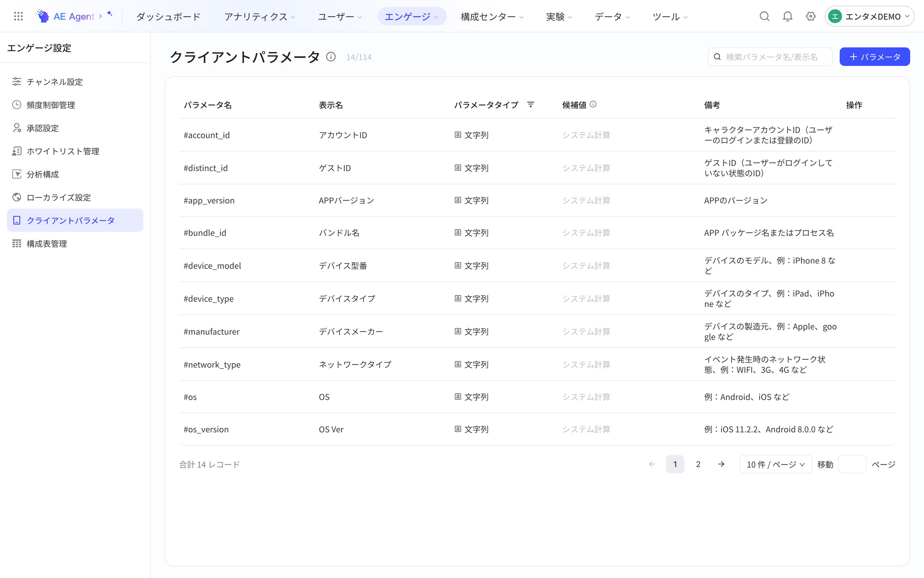Select page 1 in pagination
Viewport: 924px width, 578px height.
(675, 464)
